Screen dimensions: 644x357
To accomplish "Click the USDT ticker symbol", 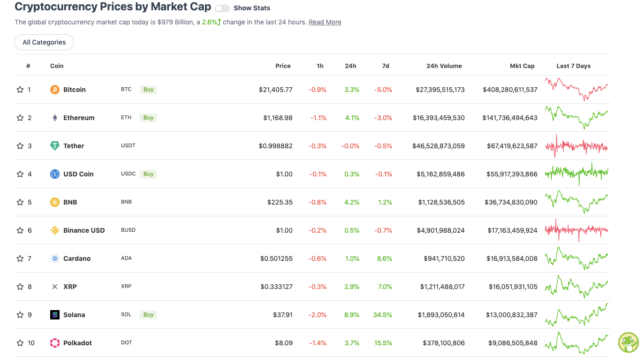I will (128, 146).
